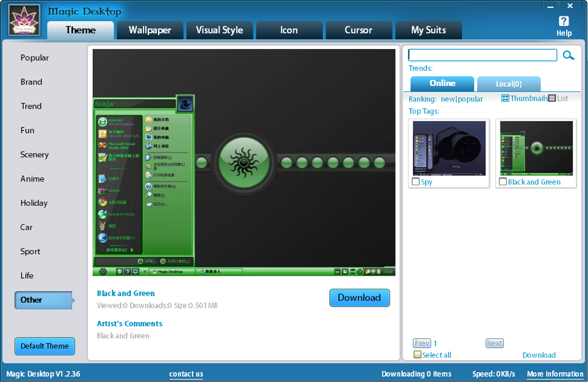Click the Spy theme name label

tap(427, 182)
